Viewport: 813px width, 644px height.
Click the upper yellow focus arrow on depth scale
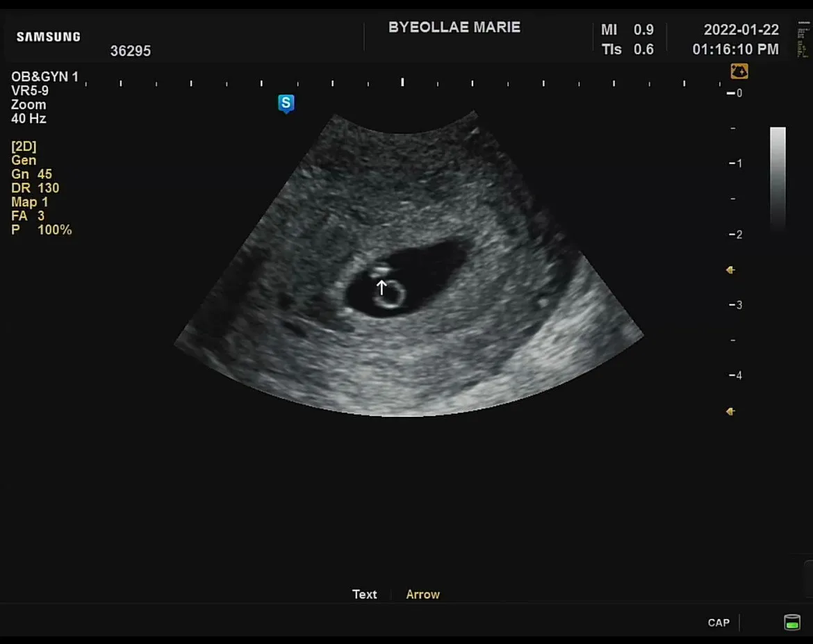click(730, 270)
